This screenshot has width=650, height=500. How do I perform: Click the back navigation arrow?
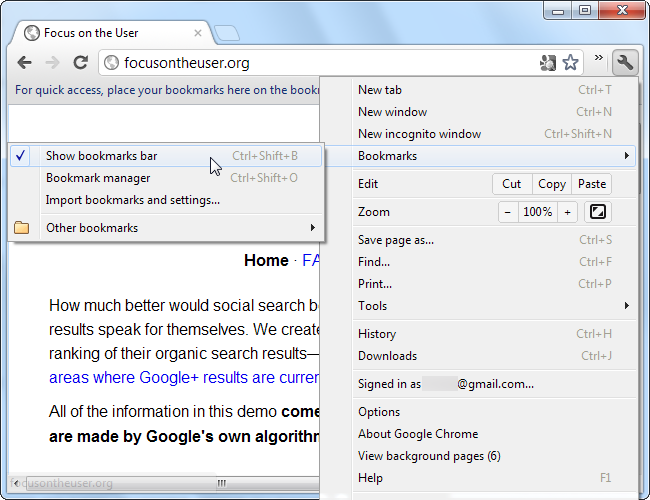pos(24,63)
